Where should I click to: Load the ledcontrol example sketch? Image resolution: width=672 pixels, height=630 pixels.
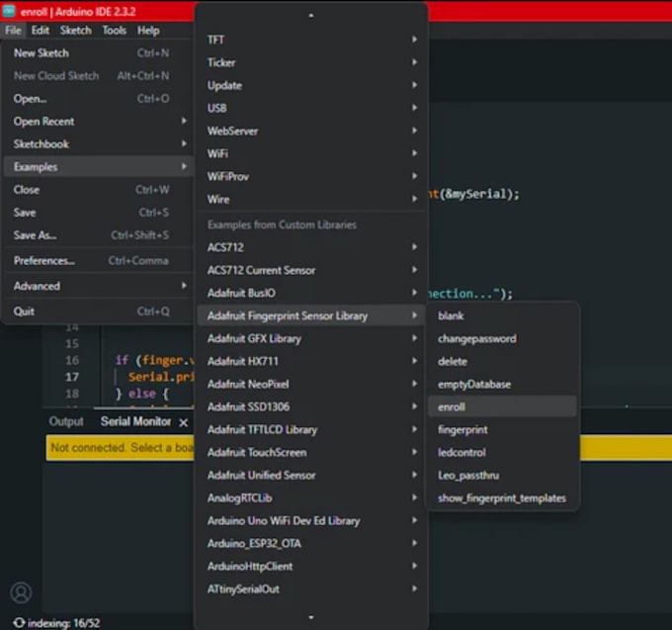tap(502, 452)
